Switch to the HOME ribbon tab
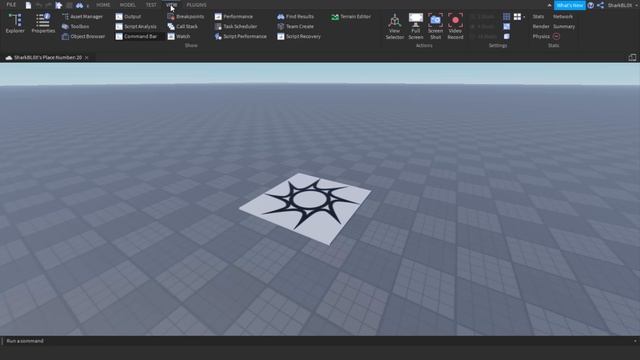The height and width of the screenshot is (360, 640). [103, 5]
